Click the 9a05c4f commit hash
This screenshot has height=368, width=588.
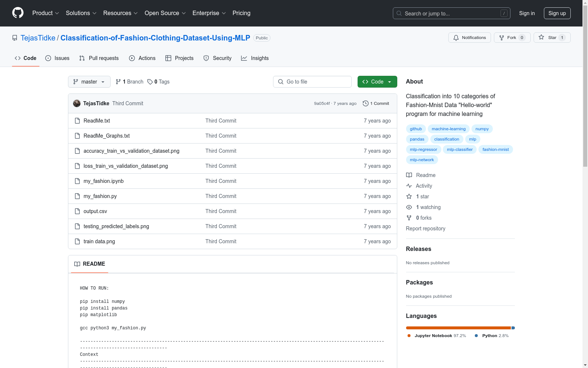322,103
